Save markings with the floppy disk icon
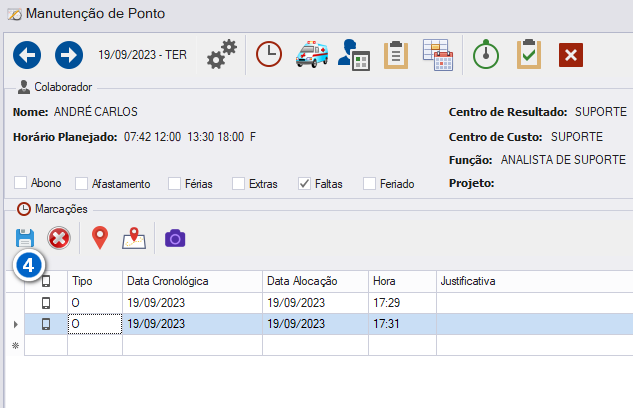This screenshot has height=408, width=633. click(25, 238)
